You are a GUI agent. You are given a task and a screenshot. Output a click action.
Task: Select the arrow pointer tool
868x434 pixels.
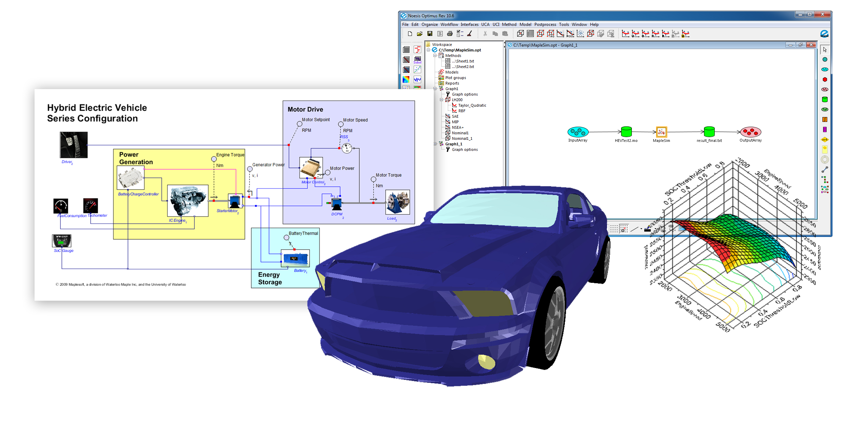pyautogui.click(x=824, y=50)
